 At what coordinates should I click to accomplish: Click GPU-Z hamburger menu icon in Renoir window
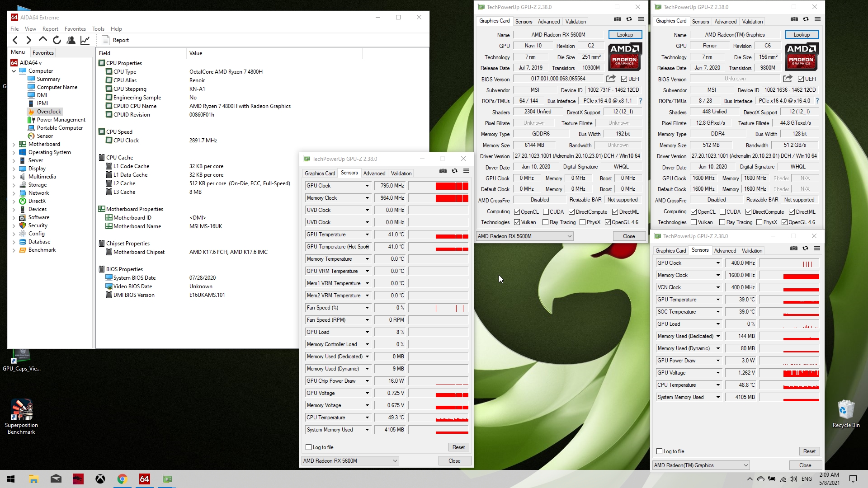817,19
